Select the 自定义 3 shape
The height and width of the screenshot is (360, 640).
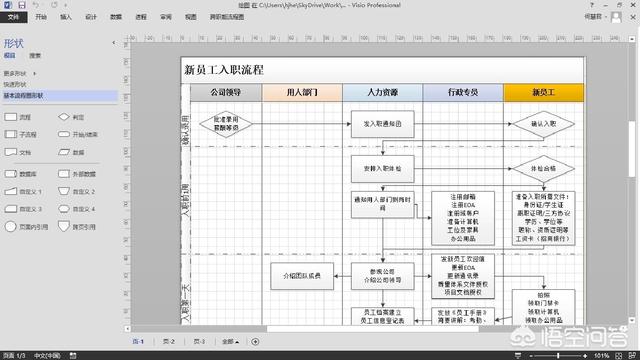[x=23, y=209]
